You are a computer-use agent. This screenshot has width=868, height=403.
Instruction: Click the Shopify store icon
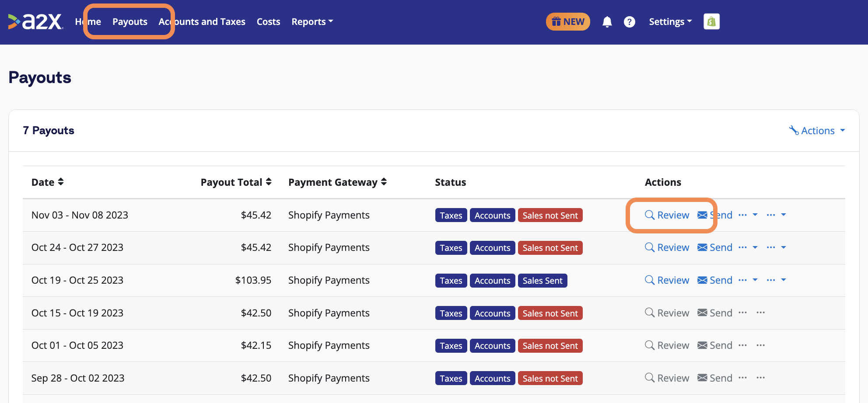(x=711, y=21)
